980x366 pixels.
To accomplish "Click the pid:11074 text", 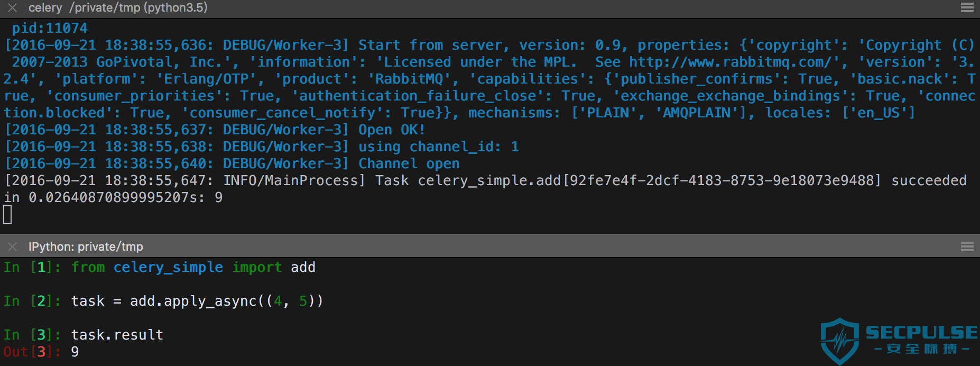I will (x=50, y=28).
